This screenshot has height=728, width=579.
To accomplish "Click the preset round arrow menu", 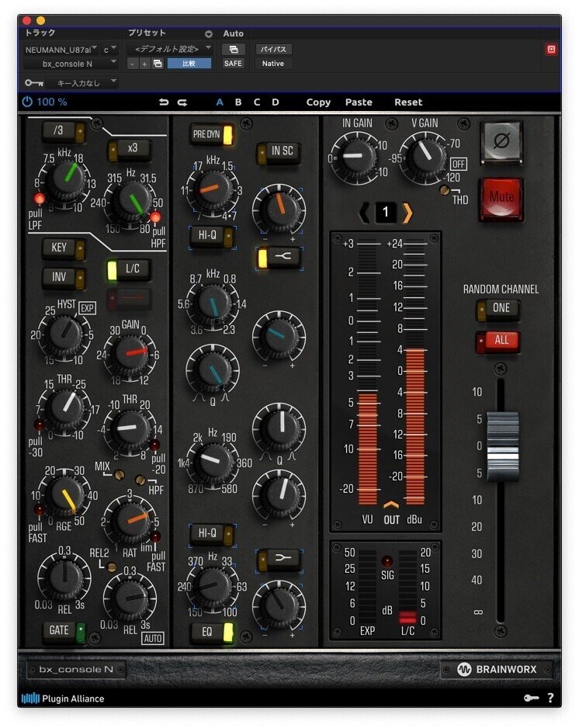I will [x=209, y=34].
